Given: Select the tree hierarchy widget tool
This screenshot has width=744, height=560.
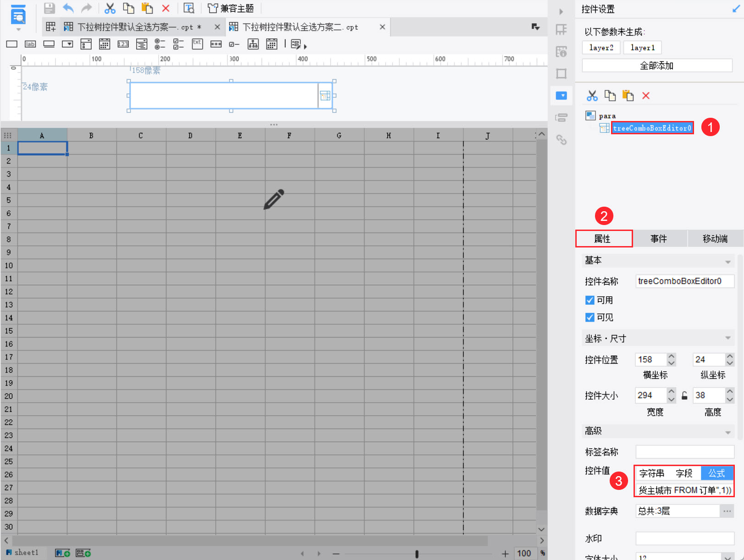Looking at the screenshot, I should tap(253, 44).
